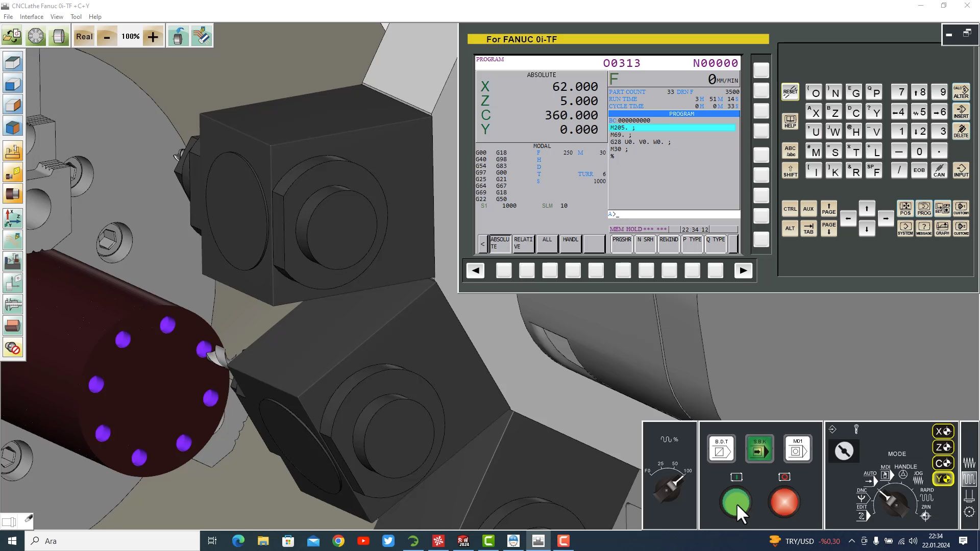The height and width of the screenshot is (551, 980).
Task: Open the G-code file load icon
Action: coord(12,36)
